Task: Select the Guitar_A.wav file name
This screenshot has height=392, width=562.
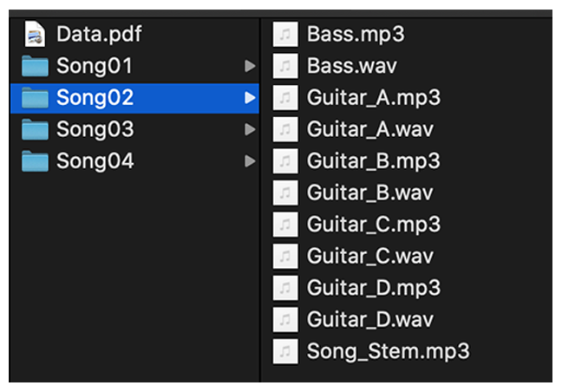Action: pyautogui.click(x=369, y=129)
